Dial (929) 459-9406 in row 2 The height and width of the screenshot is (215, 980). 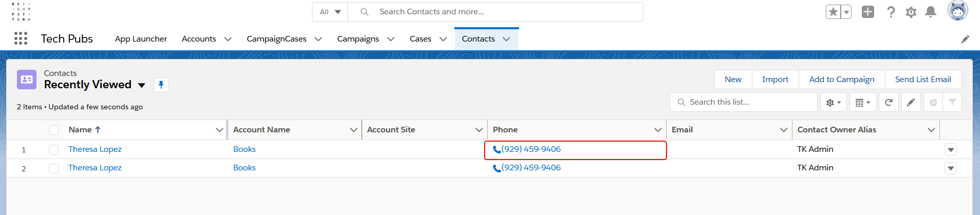[x=527, y=168]
